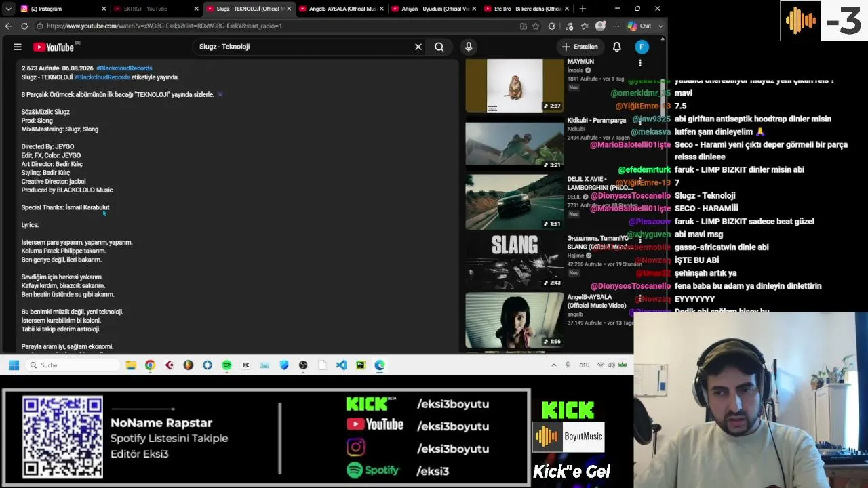Click the Windows taskbar Suche search box
868x488 pixels.
point(73,365)
